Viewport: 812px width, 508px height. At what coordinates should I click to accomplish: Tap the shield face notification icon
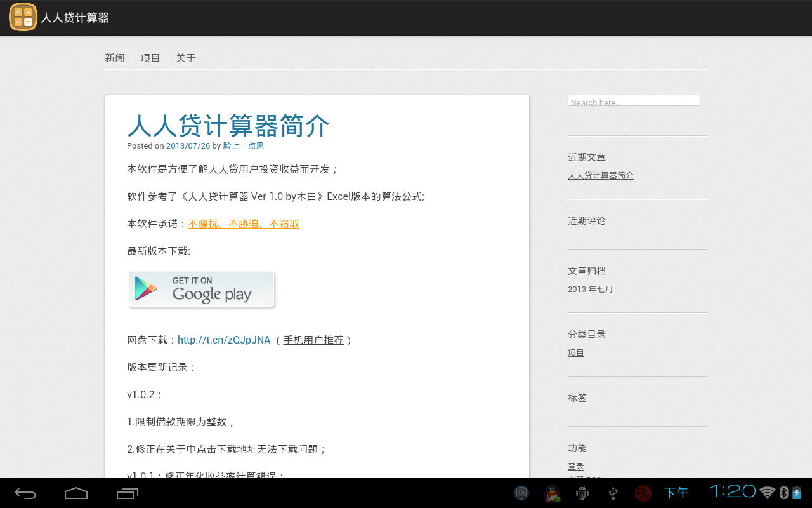pos(521,493)
